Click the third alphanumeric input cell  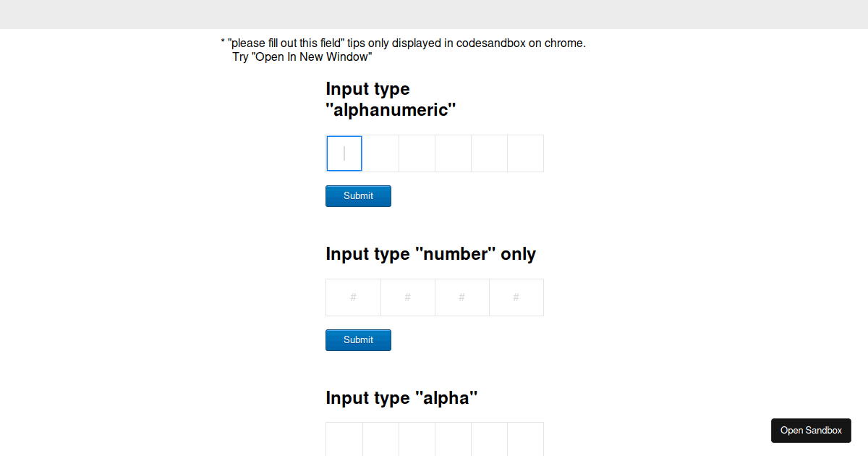pos(416,153)
